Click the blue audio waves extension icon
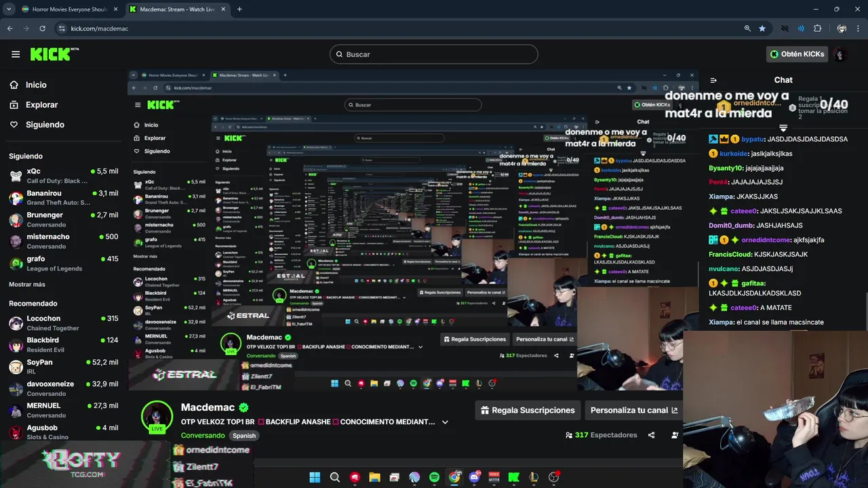Screen dimensions: 868x488 click(801, 28)
